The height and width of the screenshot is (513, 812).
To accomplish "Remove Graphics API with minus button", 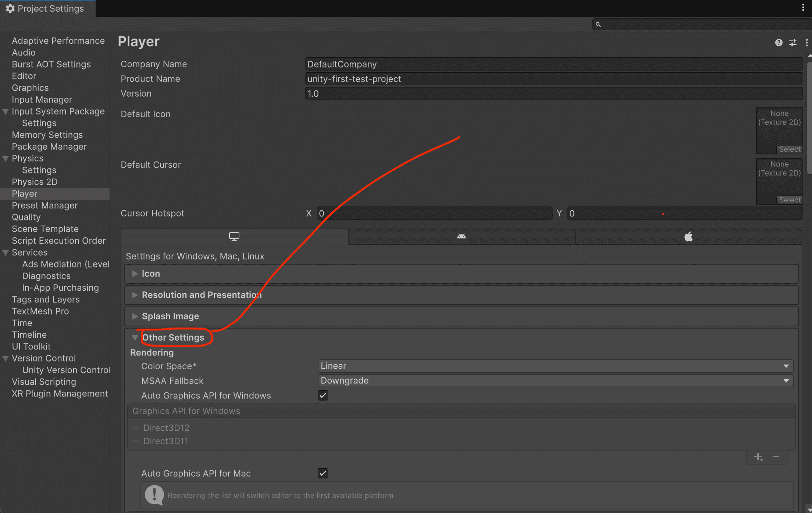I will click(776, 457).
